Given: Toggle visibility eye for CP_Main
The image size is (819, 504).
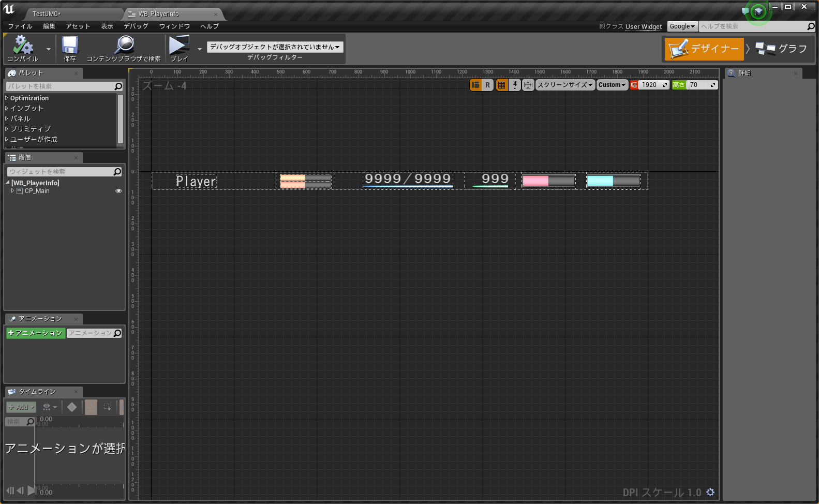Looking at the screenshot, I should 118,191.
